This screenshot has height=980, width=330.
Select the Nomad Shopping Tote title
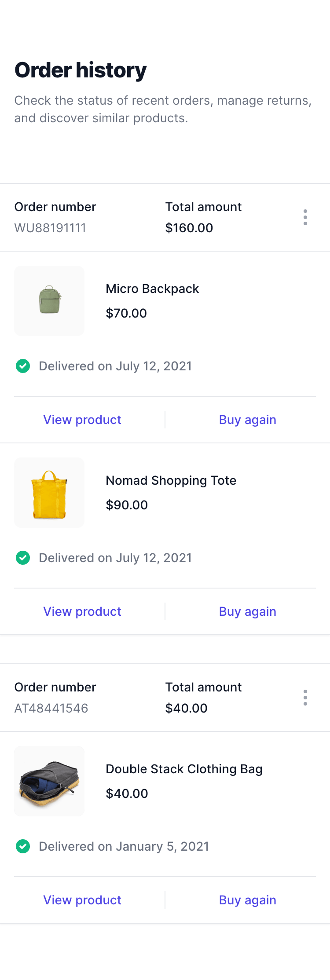171,480
